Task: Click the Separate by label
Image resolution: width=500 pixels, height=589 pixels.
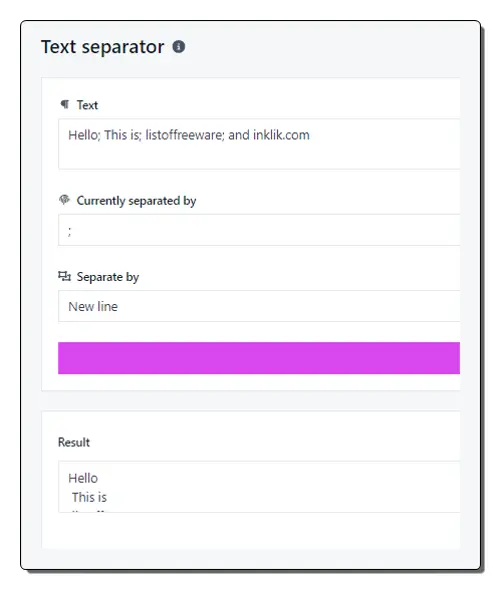Action: point(108,277)
